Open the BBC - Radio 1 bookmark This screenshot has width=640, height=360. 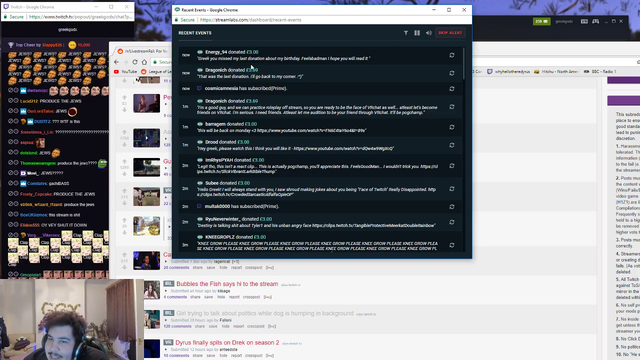pos(600,71)
